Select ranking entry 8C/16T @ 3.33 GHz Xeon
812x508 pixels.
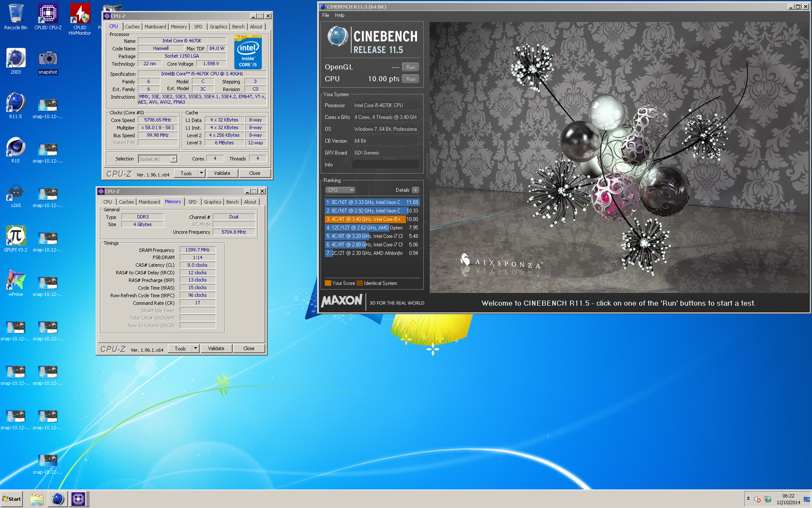click(372, 202)
